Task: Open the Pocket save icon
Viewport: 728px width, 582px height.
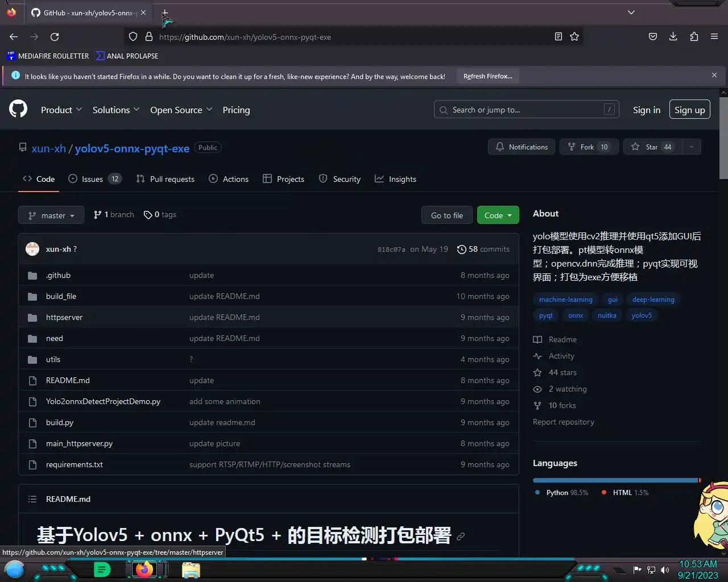Action: pos(653,37)
